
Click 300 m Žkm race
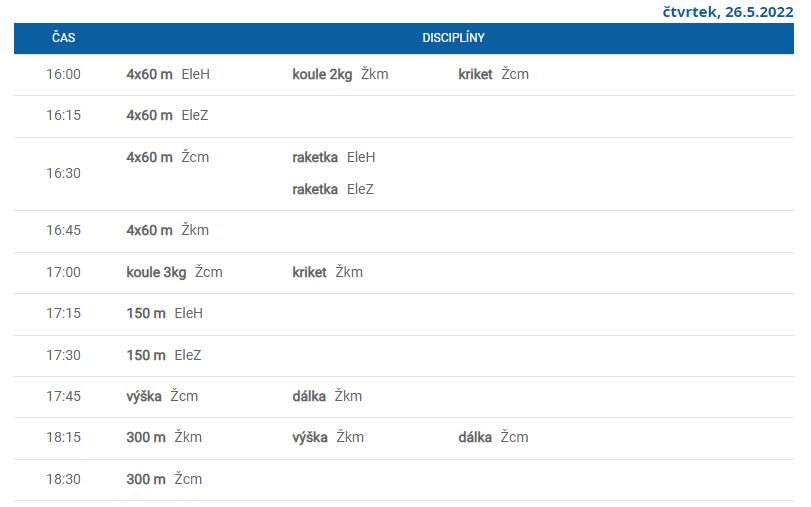(164, 437)
